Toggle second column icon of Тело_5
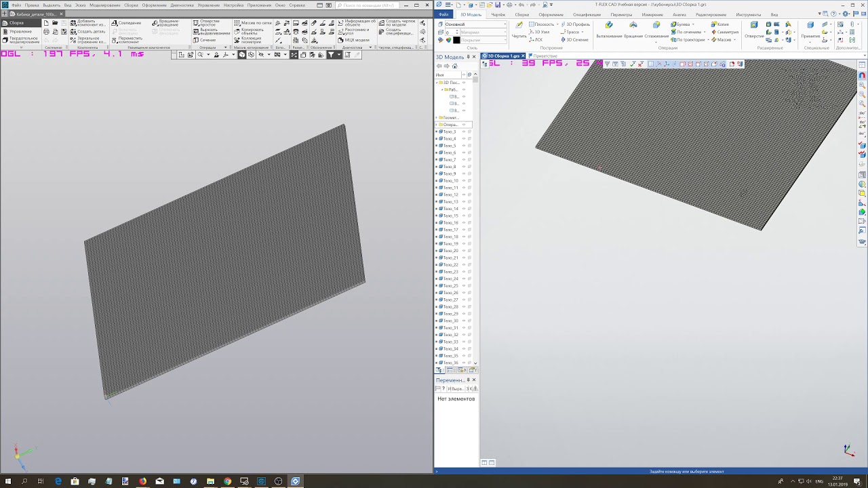 pyautogui.click(x=470, y=146)
